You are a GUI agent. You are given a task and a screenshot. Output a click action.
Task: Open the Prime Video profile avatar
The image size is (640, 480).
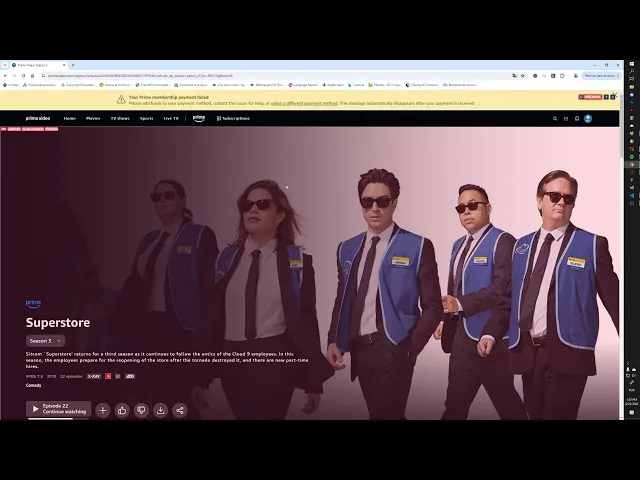tap(588, 118)
